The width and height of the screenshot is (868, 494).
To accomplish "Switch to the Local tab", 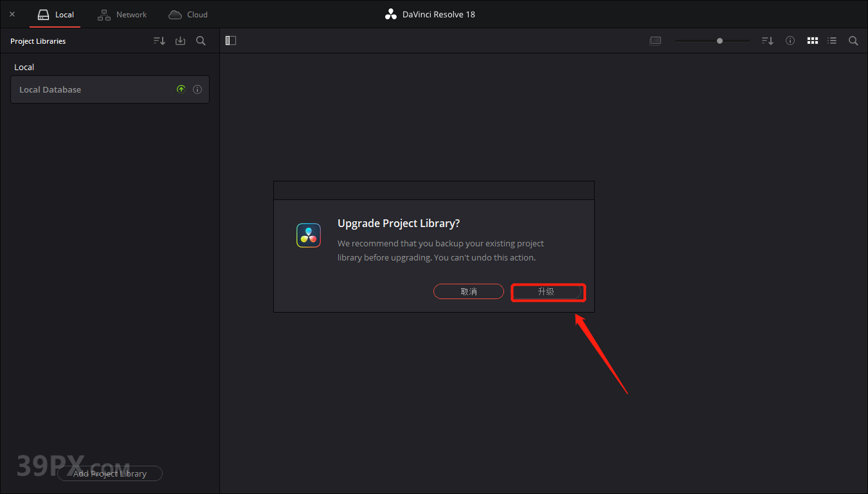I will click(x=55, y=14).
